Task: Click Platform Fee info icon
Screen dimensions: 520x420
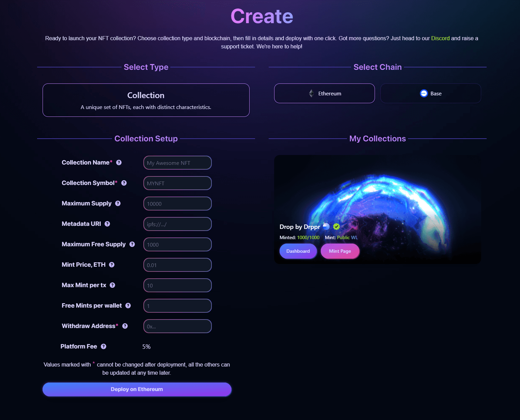Action: pyautogui.click(x=104, y=347)
